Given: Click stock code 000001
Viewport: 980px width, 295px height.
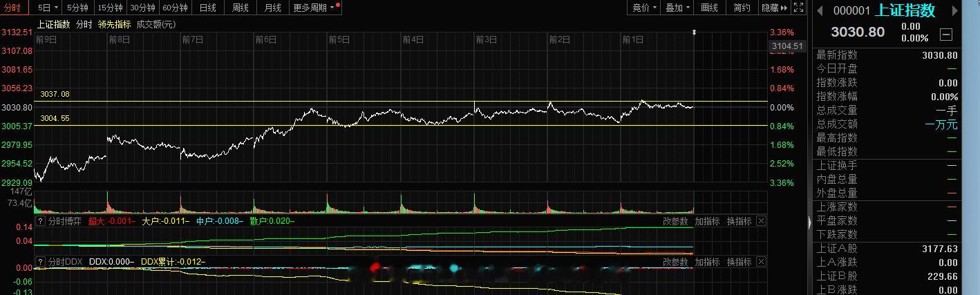Looking at the screenshot, I should (851, 10).
